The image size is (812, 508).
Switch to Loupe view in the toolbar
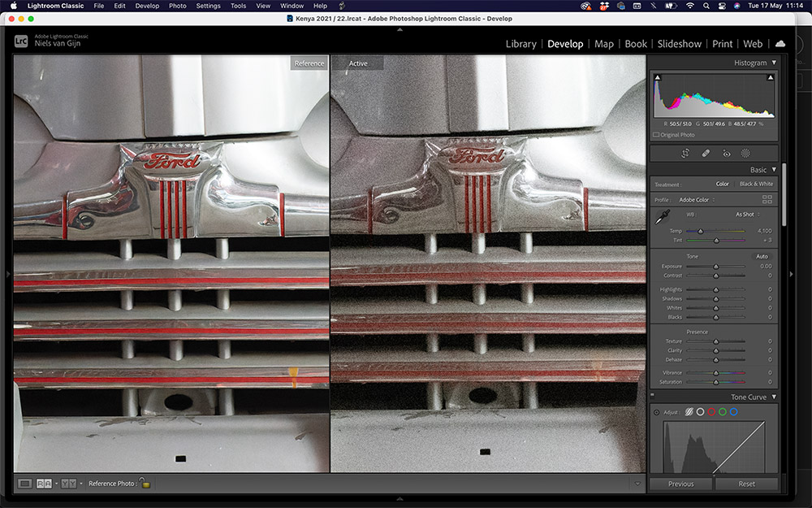point(24,484)
